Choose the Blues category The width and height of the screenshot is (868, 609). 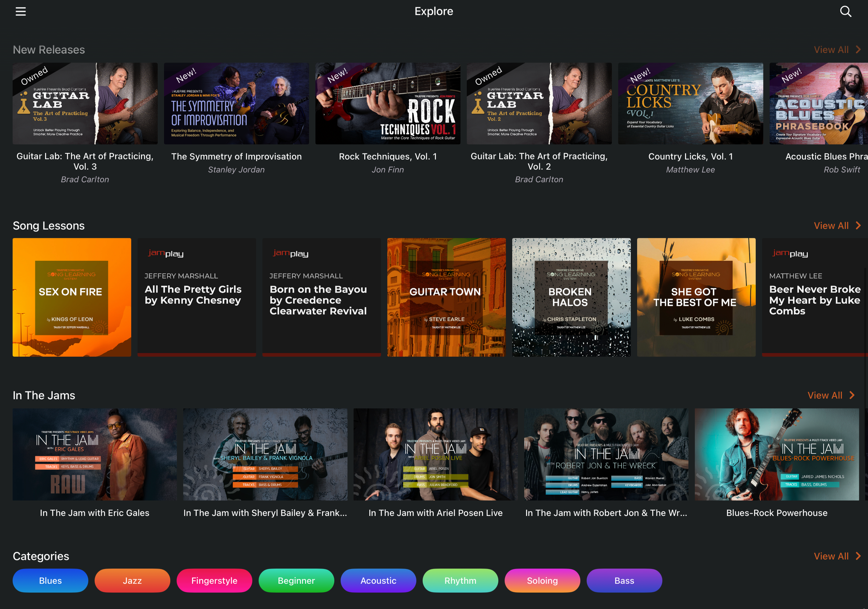click(50, 581)
